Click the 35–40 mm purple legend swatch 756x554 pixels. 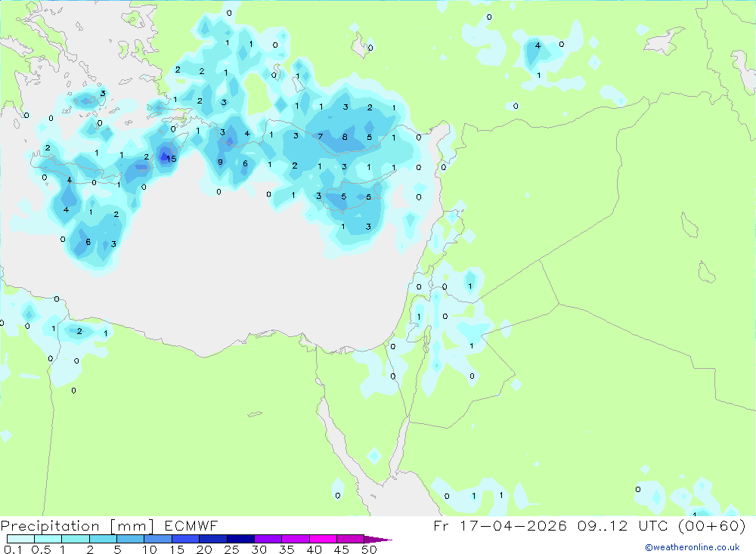coord(296,539)
